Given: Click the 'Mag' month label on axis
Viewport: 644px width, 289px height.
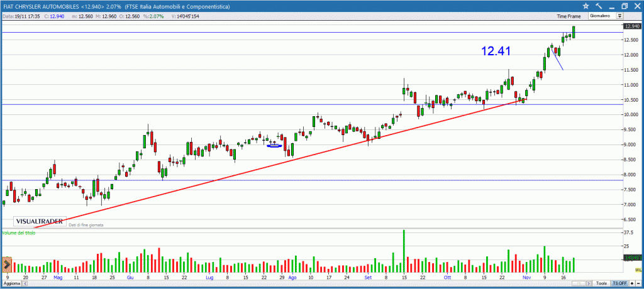Looking at the screenshot, I should (x=58, y=277).
